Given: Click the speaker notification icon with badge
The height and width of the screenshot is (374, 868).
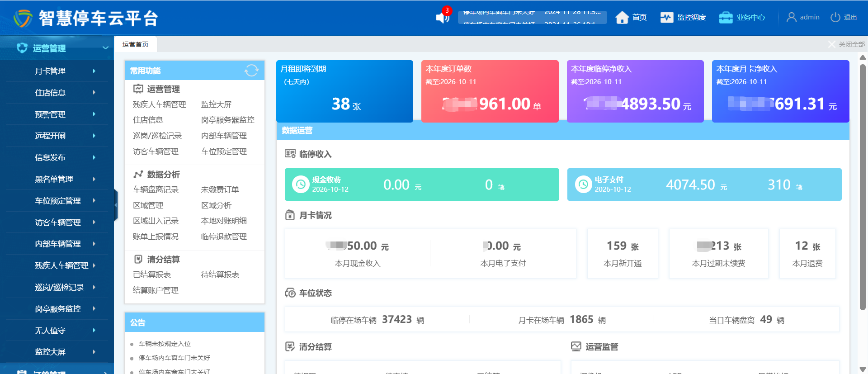Looking at the screenshot, I should coord(443,16).
